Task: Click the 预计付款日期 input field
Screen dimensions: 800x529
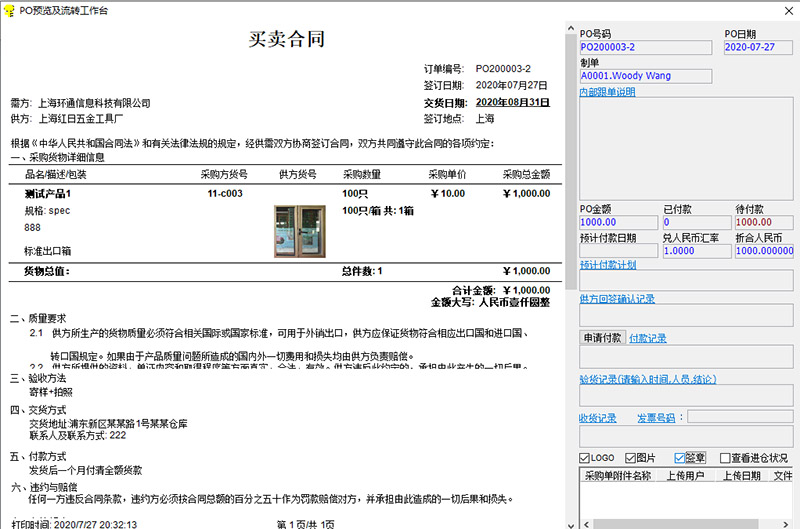Action: (619, 251)
